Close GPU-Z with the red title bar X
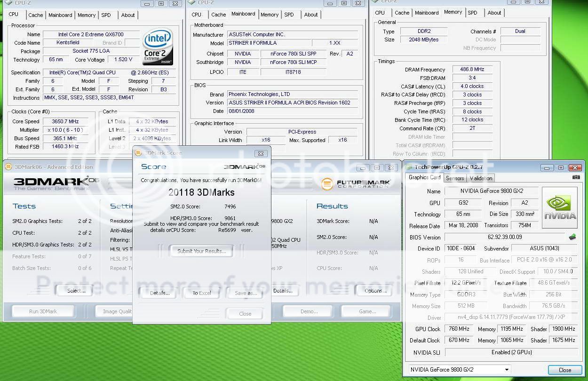The width and height of the screenshot is (588, 381). point(575,167)
